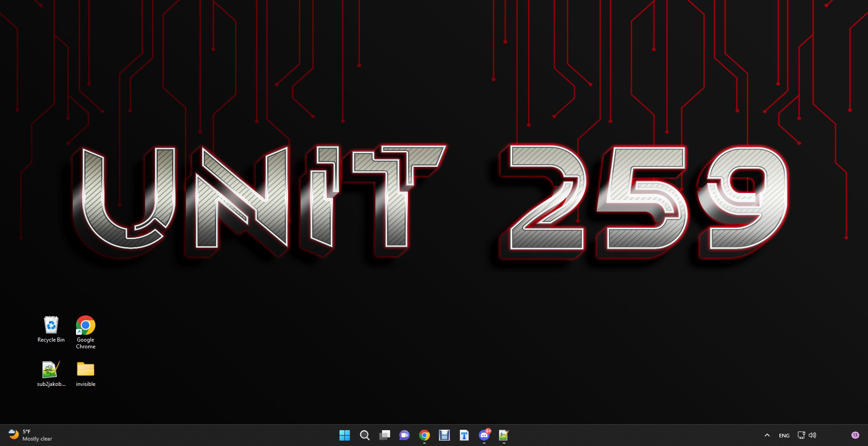Open Windows Search from the taskbar
Image resolution: width=868 pixels, height=446 pixels.
point(365,435)
